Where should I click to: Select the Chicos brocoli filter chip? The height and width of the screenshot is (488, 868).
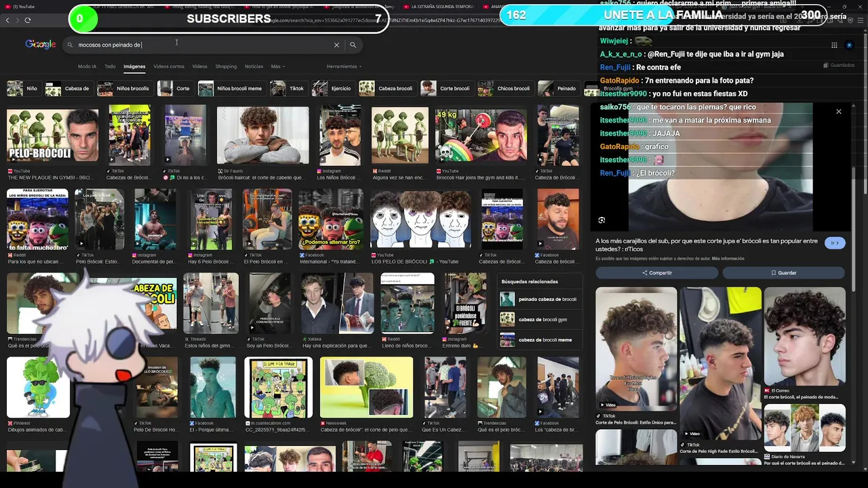point(505,89)
